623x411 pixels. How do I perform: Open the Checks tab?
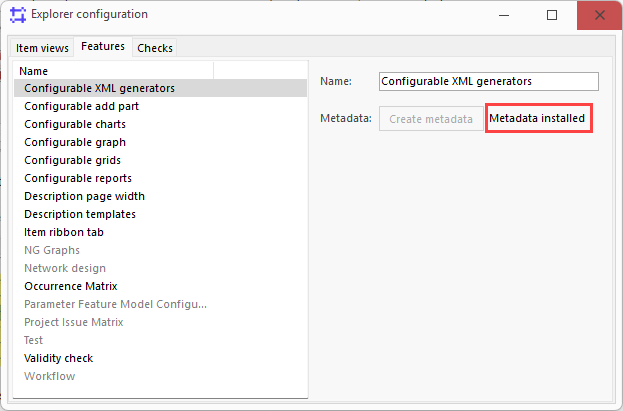155,48
